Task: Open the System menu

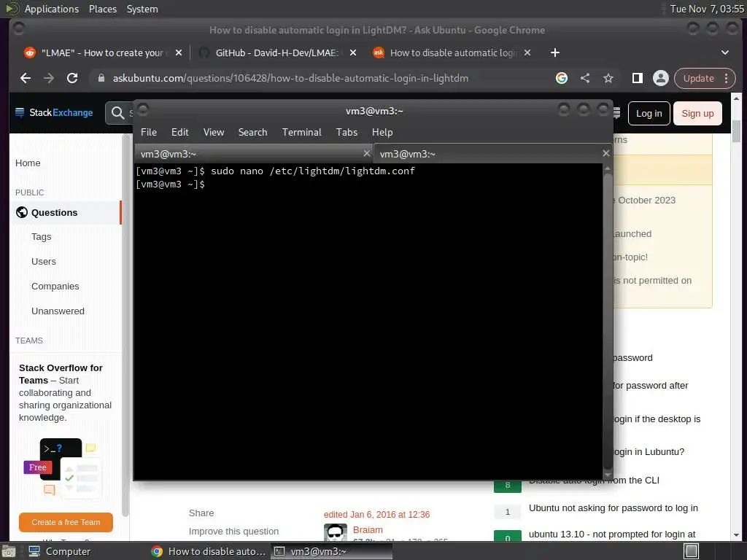Action: pos(142,9)
